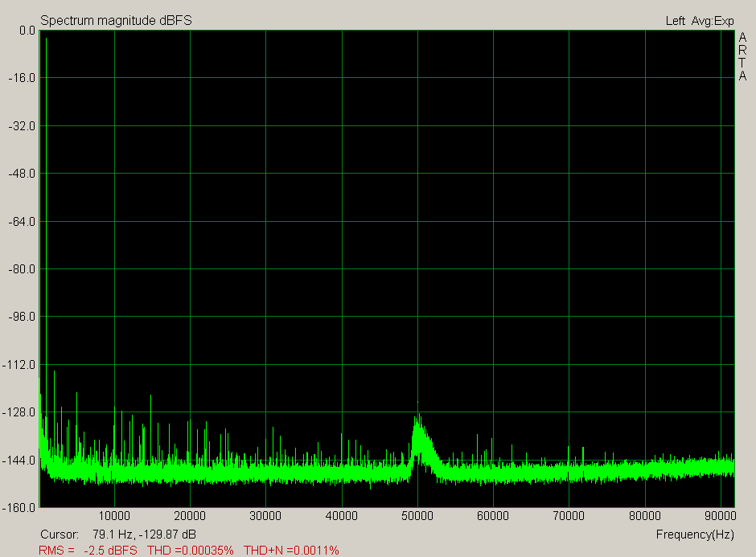The width and height of the screenshot is (756, 557).
Task: Click the 0.0 dB axis value
Action: coord(27,31)
